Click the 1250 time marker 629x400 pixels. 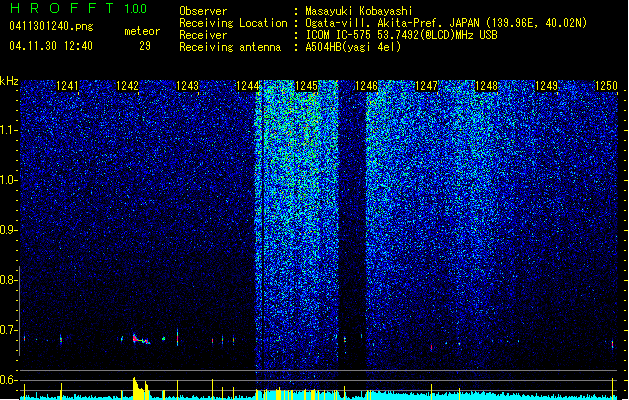coord(606,86)
